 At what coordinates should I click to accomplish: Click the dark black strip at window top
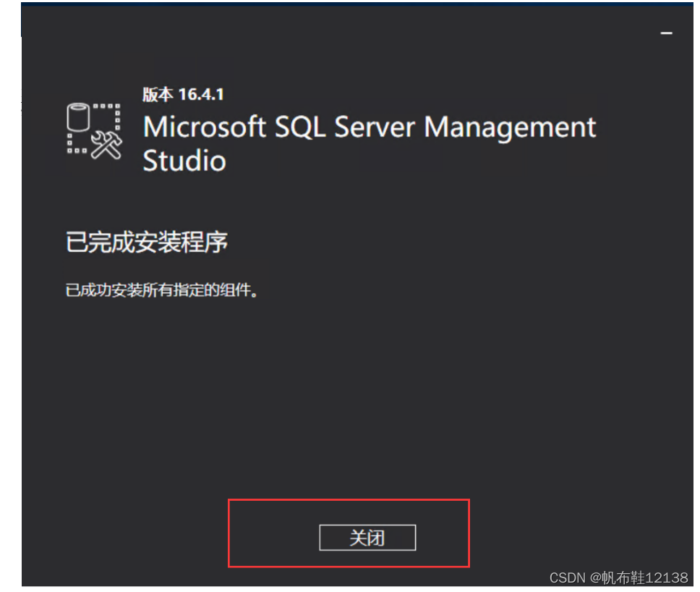(347, 6)
